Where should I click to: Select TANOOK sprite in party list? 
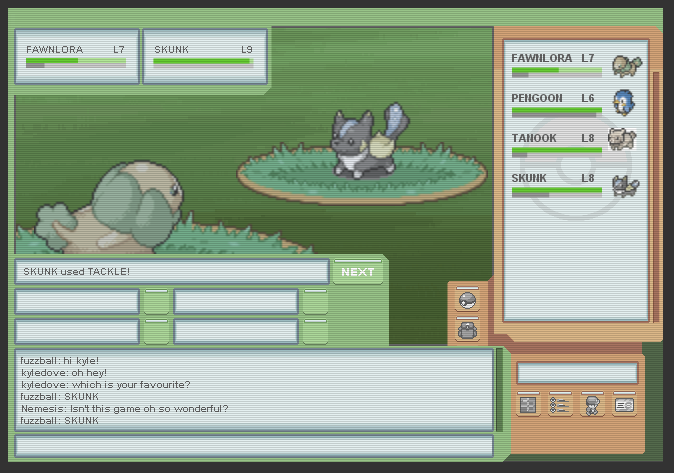pos(622,139)
